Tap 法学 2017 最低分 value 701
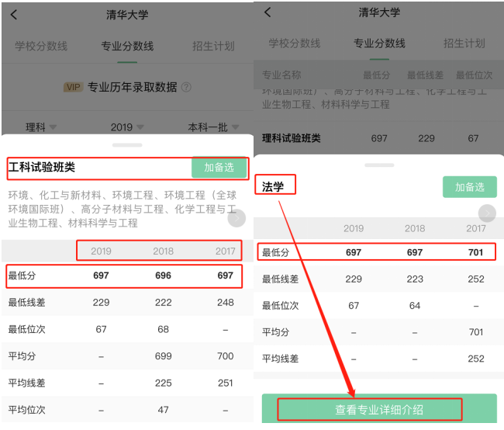This screenshot has width=504, height=430. tap(476, 252)
